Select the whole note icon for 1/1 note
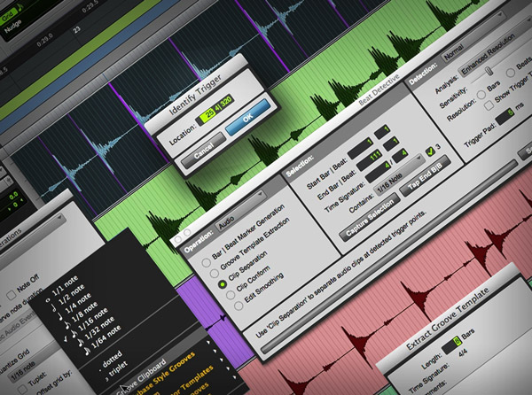This screenshot has height=395, width=532. click(48, 300)
